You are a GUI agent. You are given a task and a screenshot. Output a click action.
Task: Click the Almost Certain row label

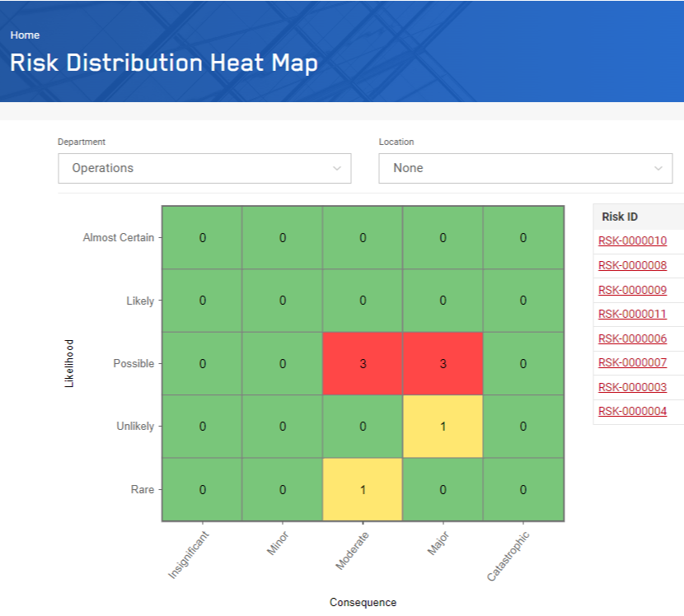119,237
